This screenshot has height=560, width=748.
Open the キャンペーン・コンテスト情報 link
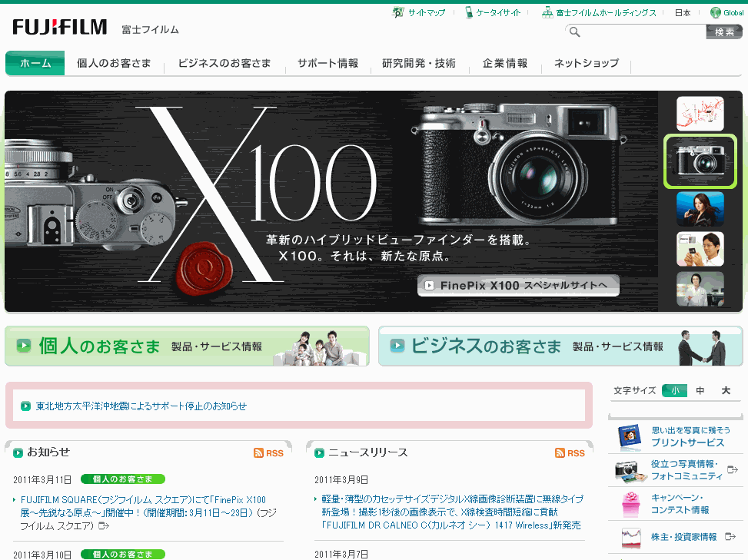(x=680, y=504)
